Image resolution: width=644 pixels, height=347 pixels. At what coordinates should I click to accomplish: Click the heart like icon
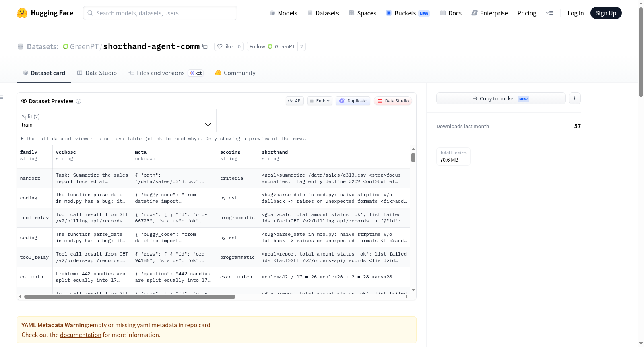(x=220, y=46)
